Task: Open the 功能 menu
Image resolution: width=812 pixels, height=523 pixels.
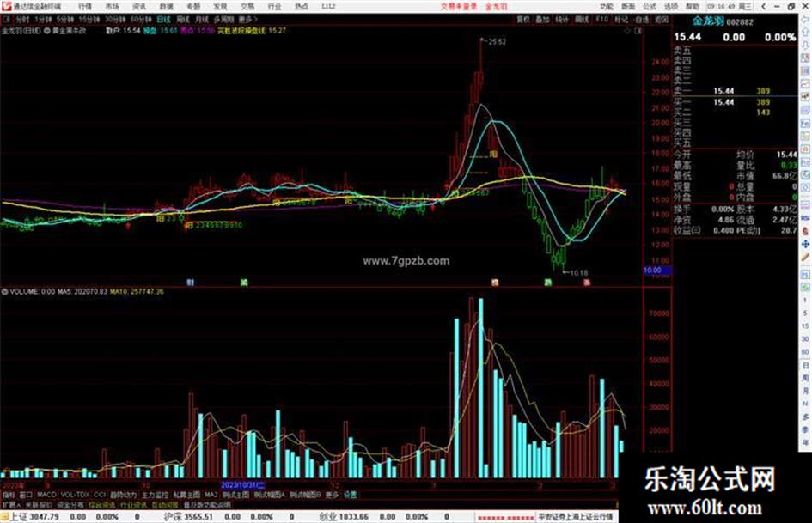Action: pos(607,6)
